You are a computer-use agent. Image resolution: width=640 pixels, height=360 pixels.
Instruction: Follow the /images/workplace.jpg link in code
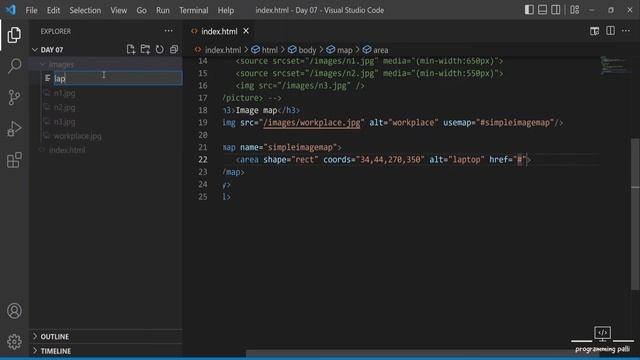point(312,122)
